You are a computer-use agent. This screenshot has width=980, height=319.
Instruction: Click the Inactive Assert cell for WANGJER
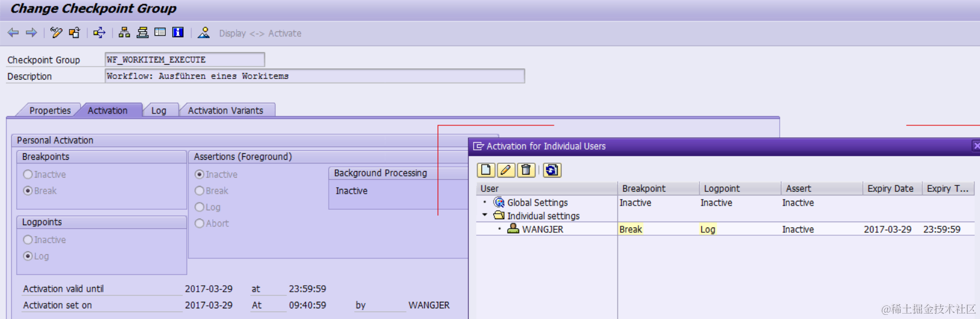click(798, 229)
